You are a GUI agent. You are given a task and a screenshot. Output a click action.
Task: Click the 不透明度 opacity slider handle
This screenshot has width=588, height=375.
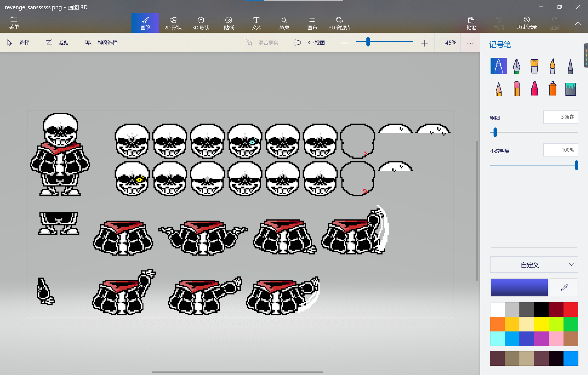576,165
